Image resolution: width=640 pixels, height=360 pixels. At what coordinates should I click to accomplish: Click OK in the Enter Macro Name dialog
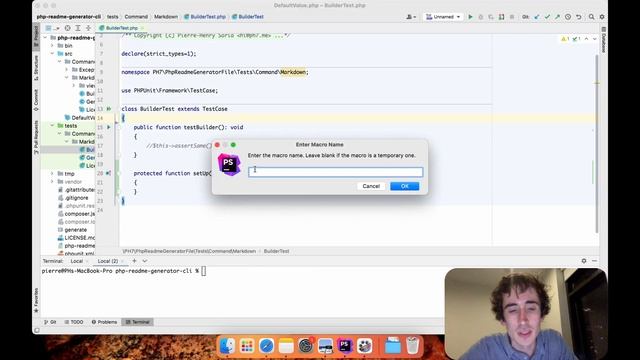tap(404, 186)
